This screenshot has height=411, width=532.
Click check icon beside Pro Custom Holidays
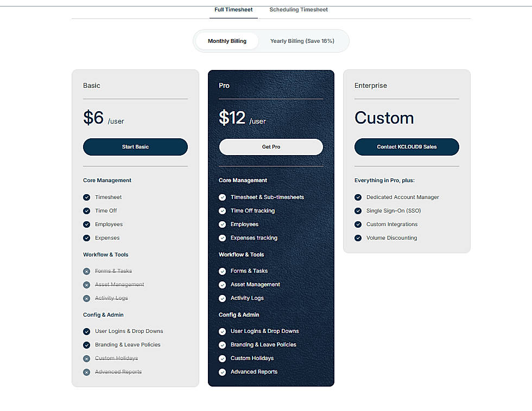(x=222, y=358)
